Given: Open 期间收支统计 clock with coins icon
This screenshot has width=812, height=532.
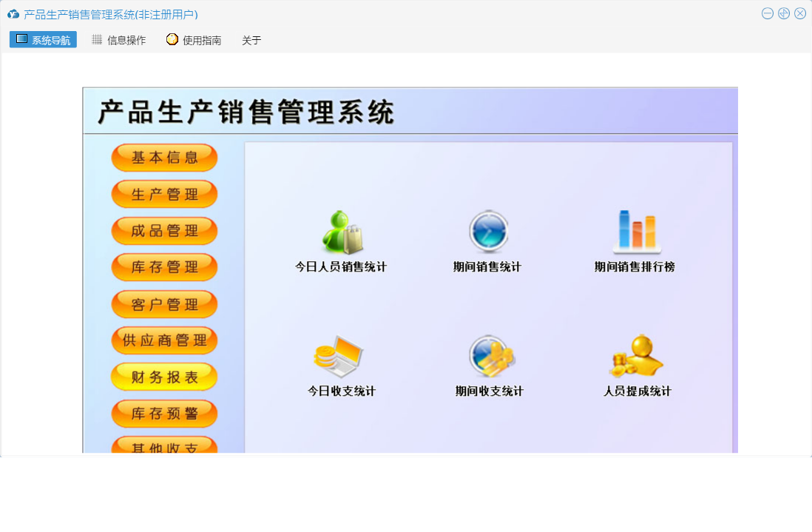Looking at the screenshot, I should tap(490, 357).
